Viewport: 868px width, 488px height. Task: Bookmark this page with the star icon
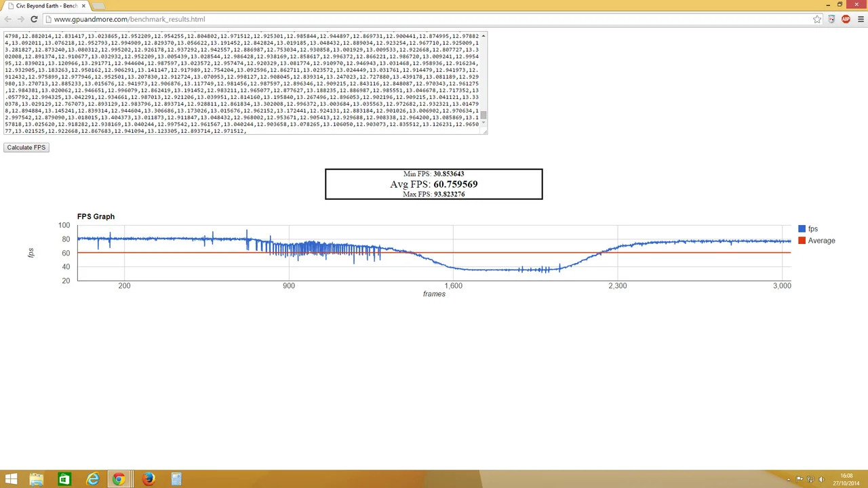point(817,19)
